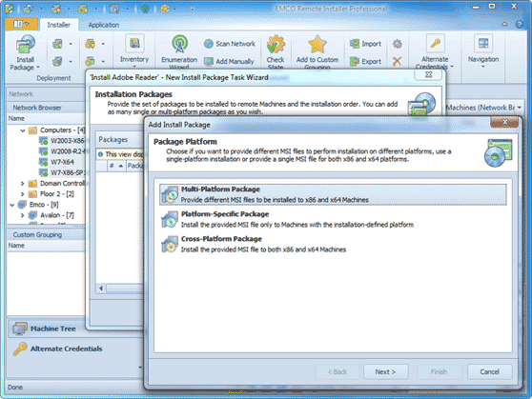Click Add to Custom Grouping star icon
This screenshot has height=399, width=532.
click(x=317, y=45)
